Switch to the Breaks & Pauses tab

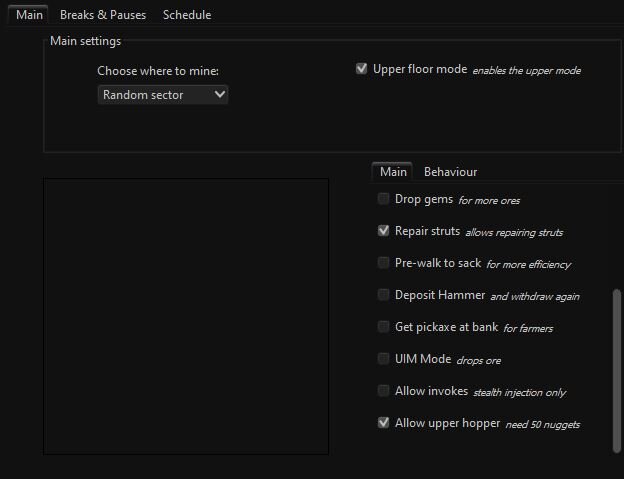point(102,15)
